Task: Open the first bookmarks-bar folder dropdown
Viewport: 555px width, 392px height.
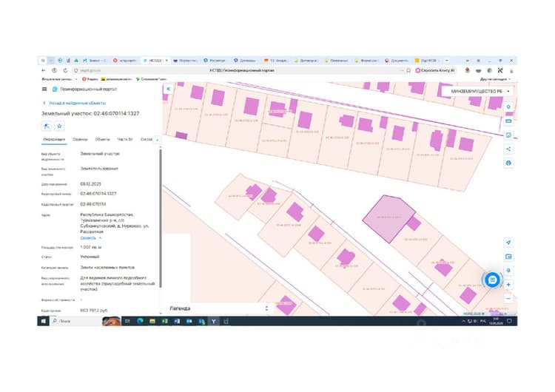Action: pos(59,79)
